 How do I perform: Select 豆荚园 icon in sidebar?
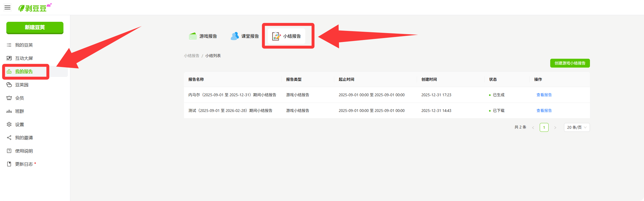9,85
